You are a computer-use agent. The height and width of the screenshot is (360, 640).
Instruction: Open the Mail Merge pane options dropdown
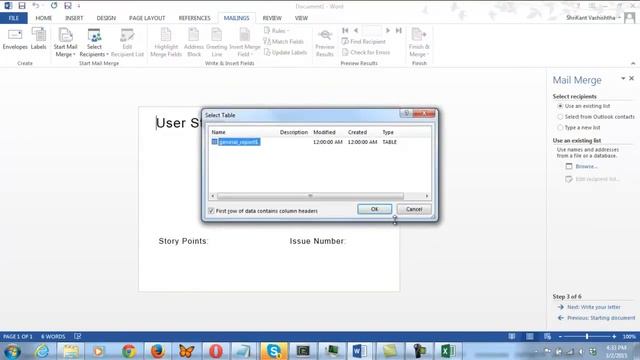click(623, 78)
